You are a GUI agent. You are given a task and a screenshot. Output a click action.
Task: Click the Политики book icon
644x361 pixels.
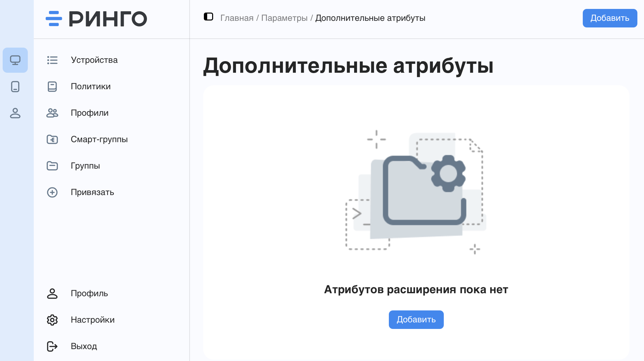coord(52,87)
